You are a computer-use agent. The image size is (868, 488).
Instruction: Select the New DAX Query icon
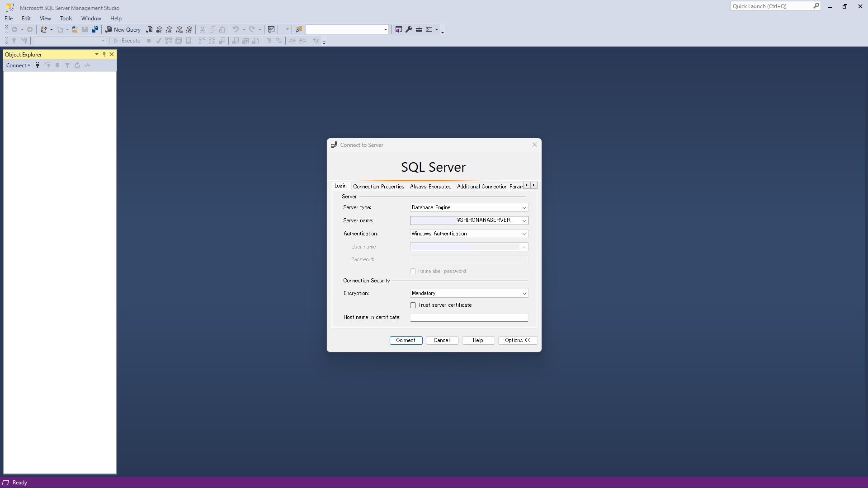(x=189, y=29)
